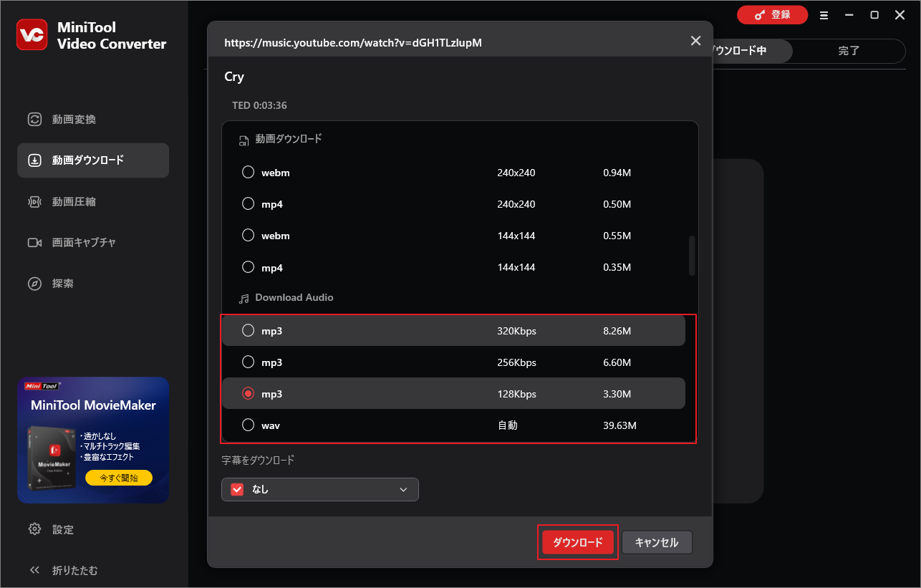Maximize the application window

coord(874,15)
